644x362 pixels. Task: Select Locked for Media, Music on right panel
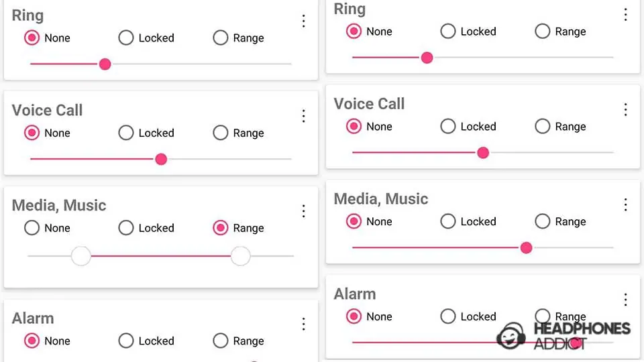point(448,222)
